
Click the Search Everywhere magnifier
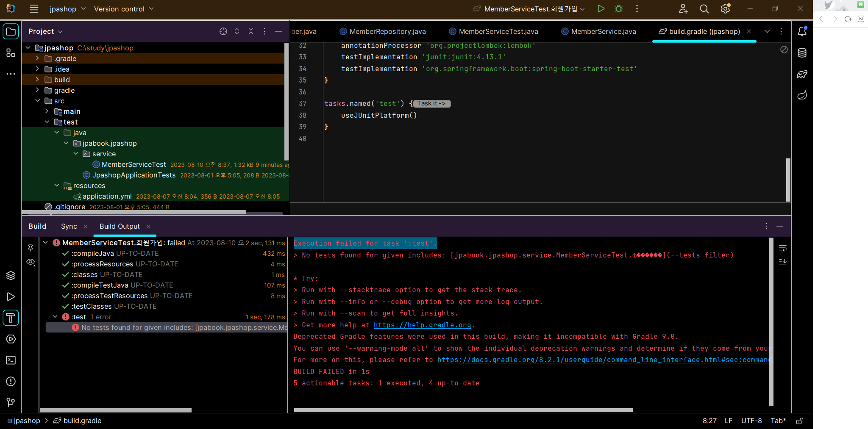[x=704, y=9]
